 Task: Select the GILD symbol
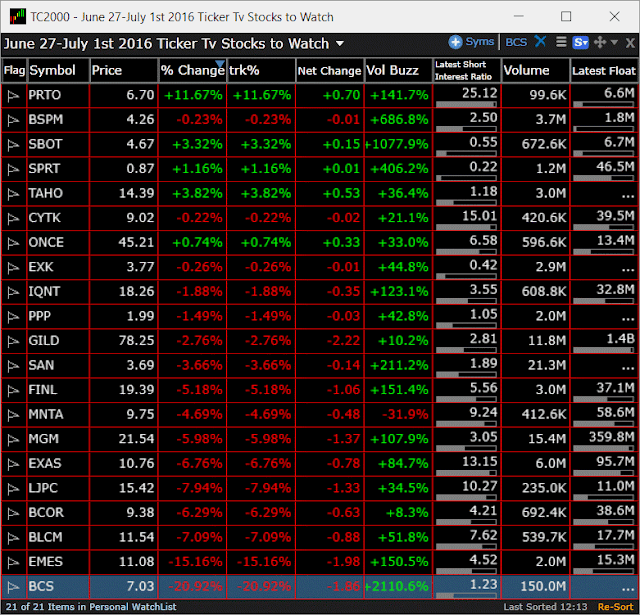44,341
